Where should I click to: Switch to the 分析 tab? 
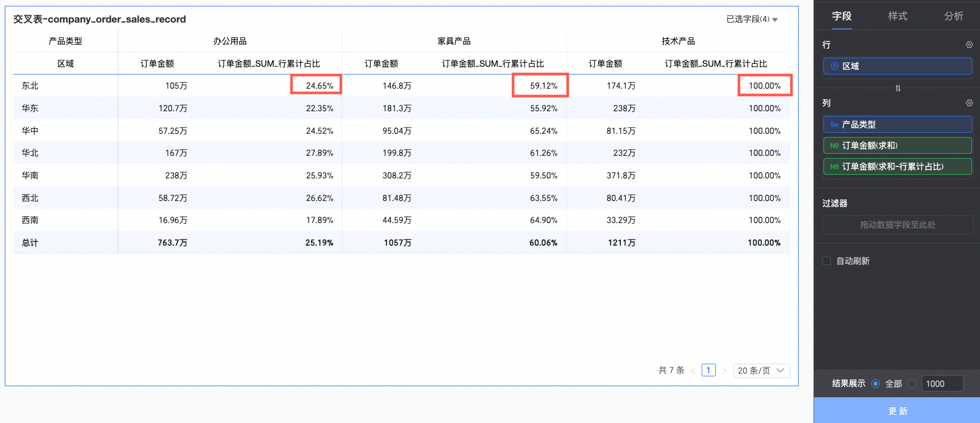(x=954, y=16)
